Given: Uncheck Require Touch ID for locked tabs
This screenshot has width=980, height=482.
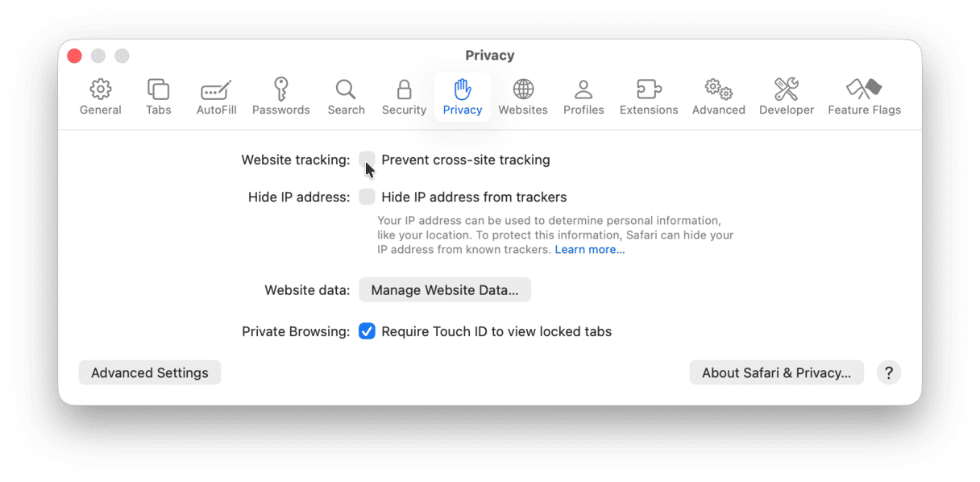Looking at the screenshot, I should pos(367,331).
